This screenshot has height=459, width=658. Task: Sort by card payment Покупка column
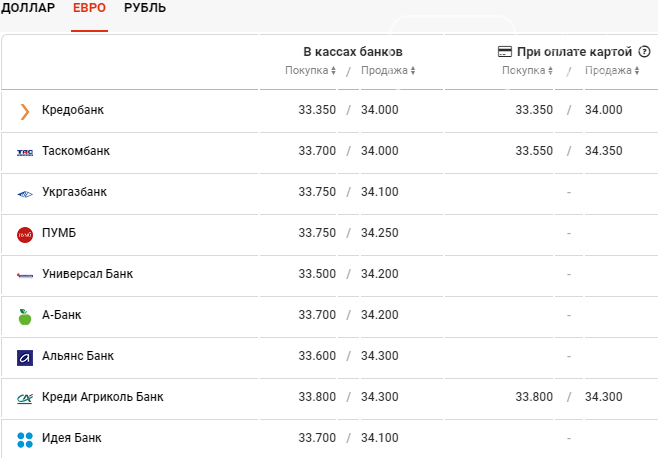coord(527,71)
